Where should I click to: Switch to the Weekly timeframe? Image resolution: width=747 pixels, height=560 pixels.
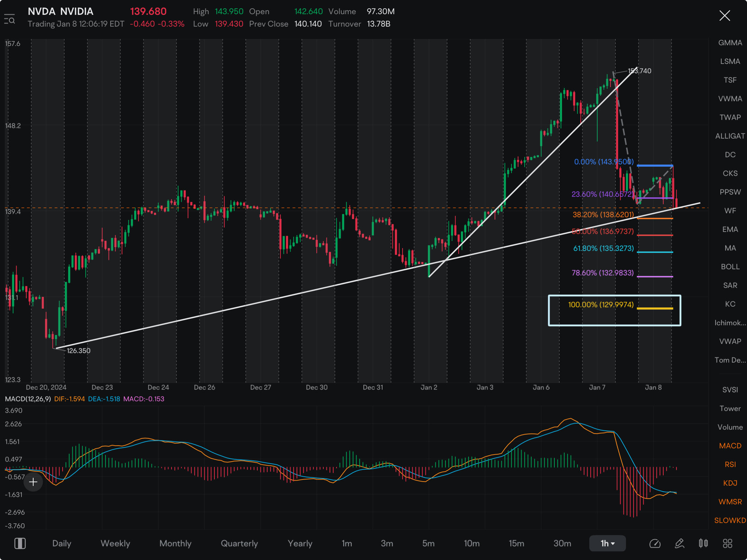click(115, 543)
